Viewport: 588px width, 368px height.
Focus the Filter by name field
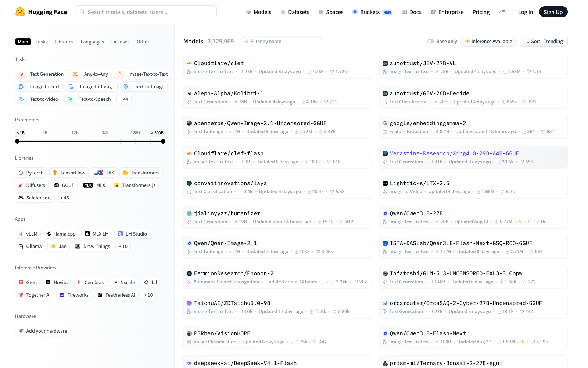(x=281, y=41)
